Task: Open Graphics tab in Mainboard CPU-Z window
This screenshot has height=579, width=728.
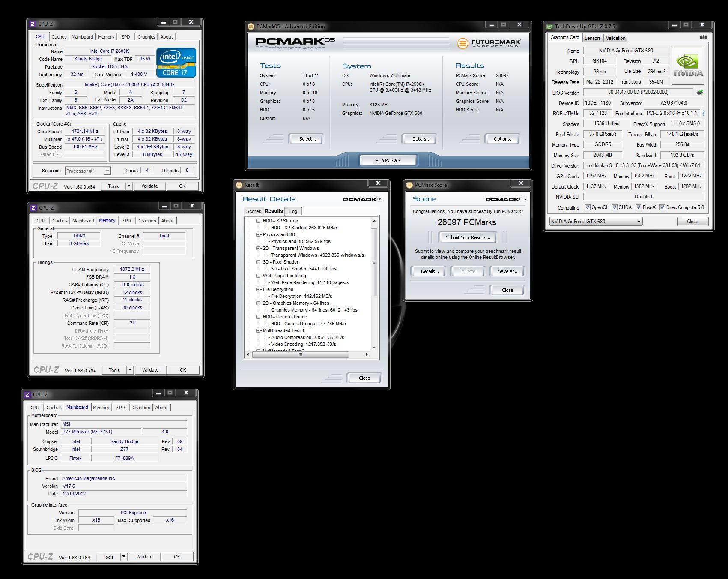Action: click(141, 408)
